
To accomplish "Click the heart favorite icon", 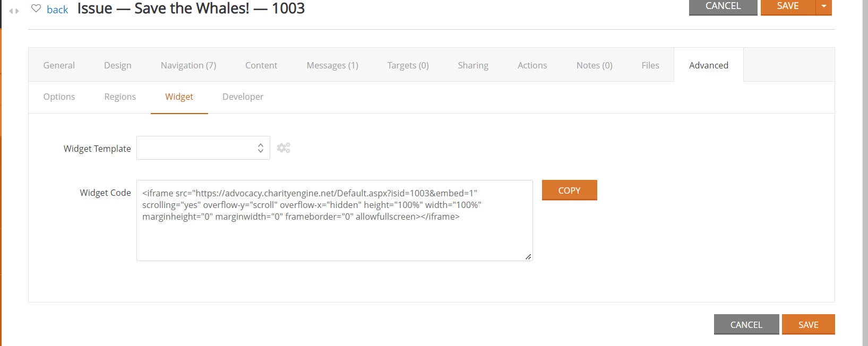I will (x=36, y=8).
